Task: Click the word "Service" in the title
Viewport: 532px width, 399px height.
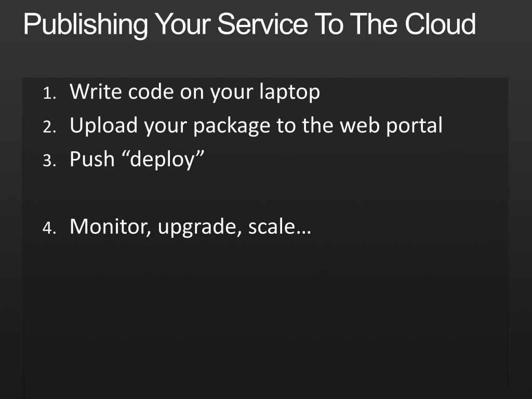Action: (262, 24)
